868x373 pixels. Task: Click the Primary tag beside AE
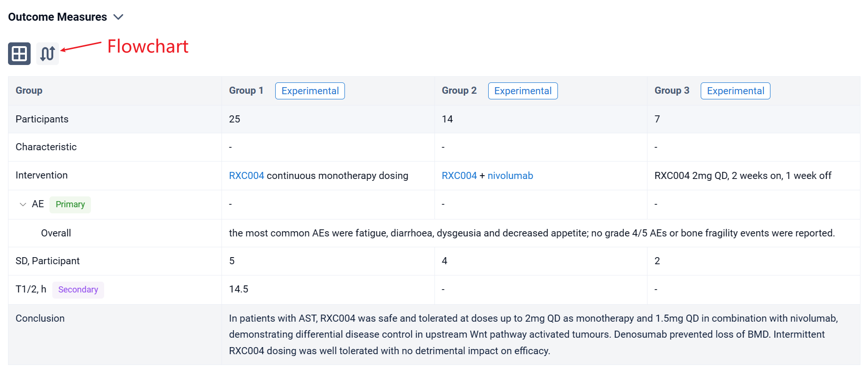point(70,204)
